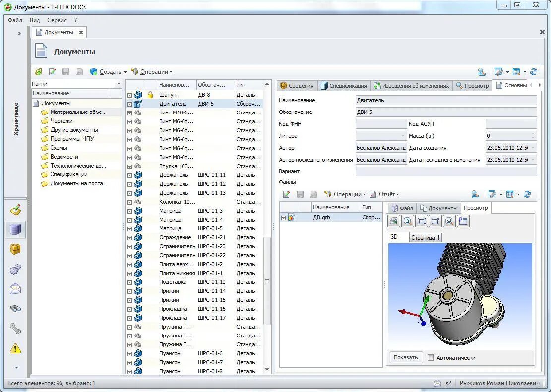Viewport: 551px width, 392px height.
Task: Toggle the row checkbox for Подставка
Action: tap(129, 283)
